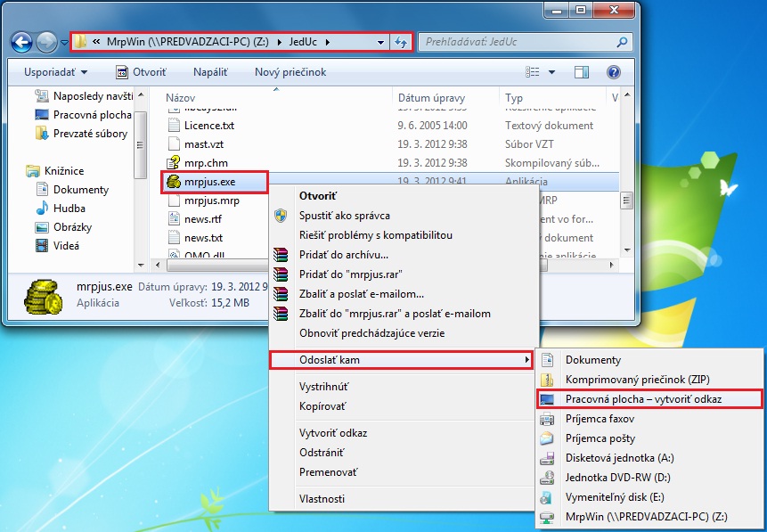Select the mrp.chm help file
The height and width of the screenshot is (532, 767).
(197, 163)
